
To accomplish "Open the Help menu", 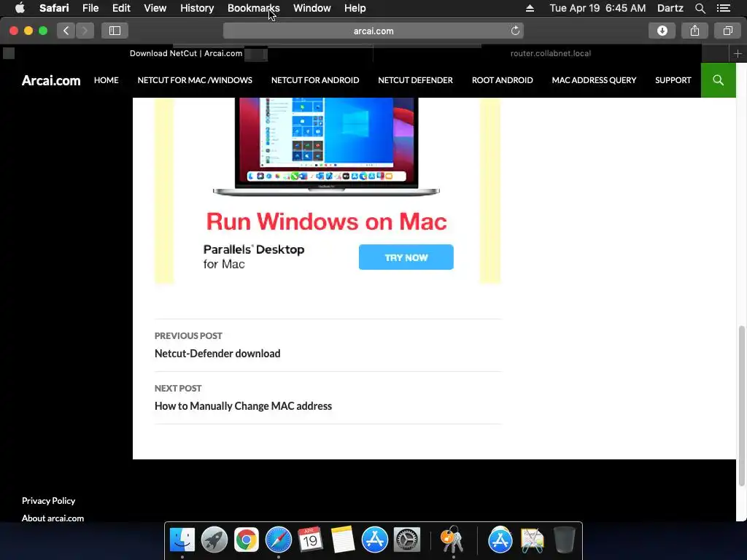I will click(355, 8).
